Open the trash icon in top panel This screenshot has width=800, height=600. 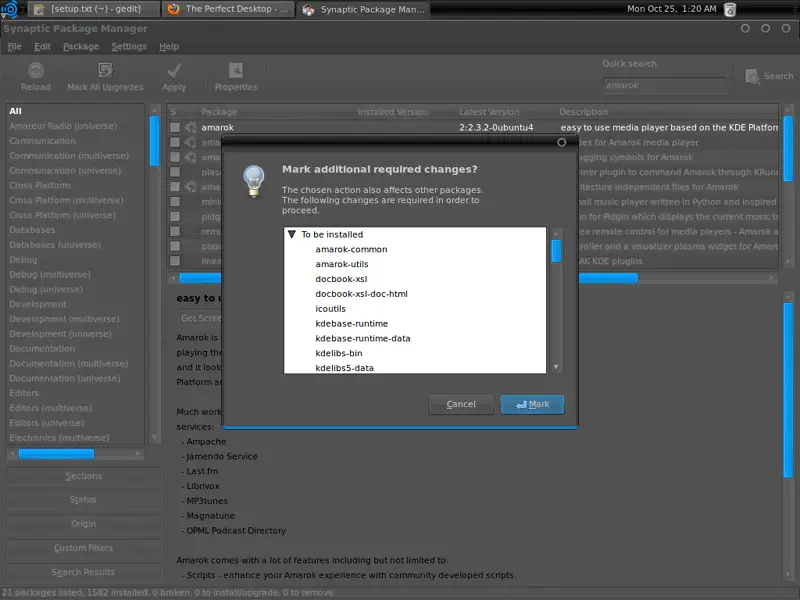(x=730, y=9)
